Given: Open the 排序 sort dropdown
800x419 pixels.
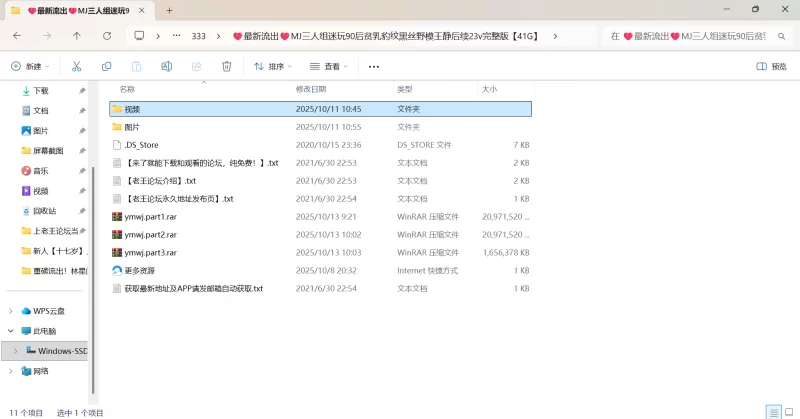Looking at the screenshot, I should coord(272,66).
